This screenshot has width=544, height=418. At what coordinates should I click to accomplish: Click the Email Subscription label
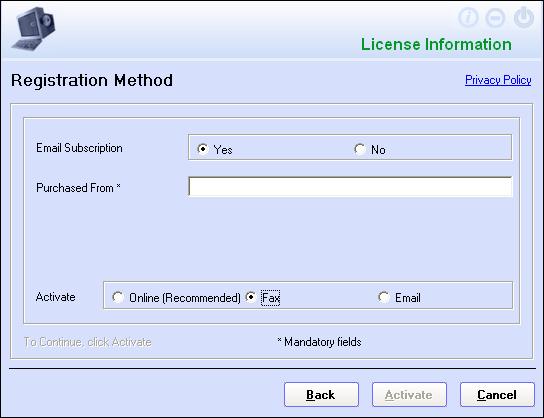pos(79,148)
